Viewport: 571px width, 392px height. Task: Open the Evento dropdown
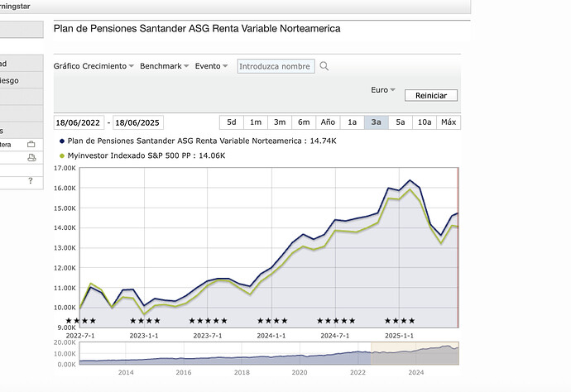[211, 66]
